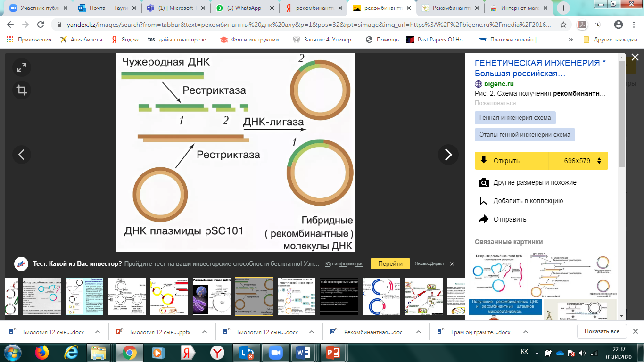Select the Схема основных этапов генетической инженерии thumbnail
Viewport: 644px width, 362px height.
[297, 296]
